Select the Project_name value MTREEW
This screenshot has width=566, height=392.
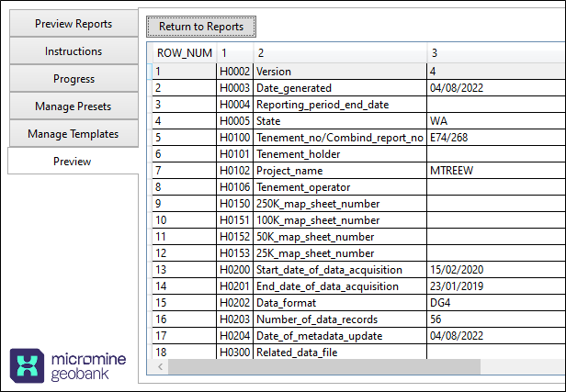[x=494, y=171]
